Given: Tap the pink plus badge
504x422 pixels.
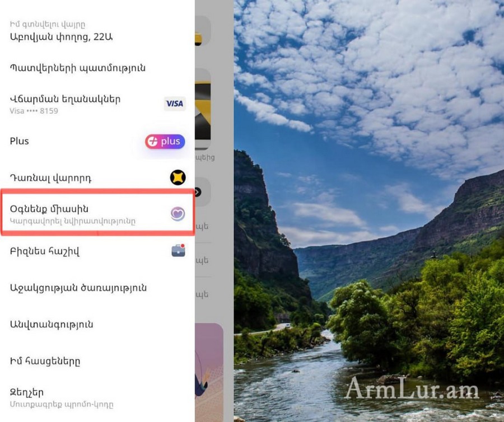Looking at the screenshot, I should pos(165,141).
